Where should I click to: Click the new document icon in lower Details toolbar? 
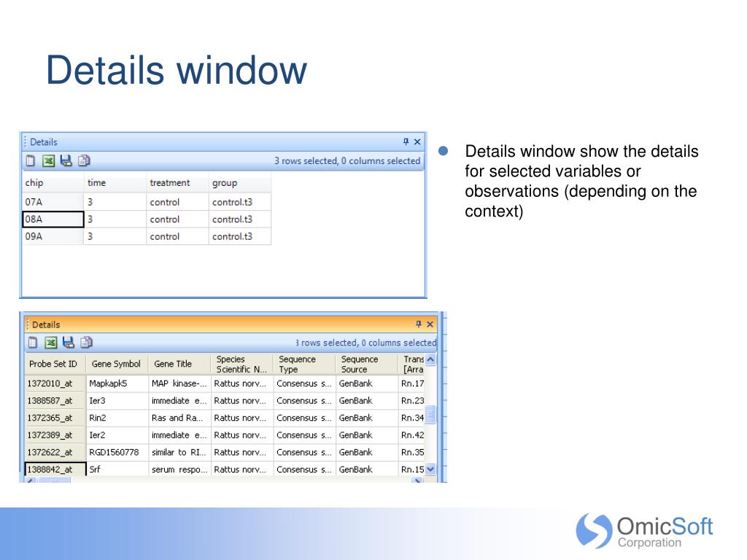point(33,343)
